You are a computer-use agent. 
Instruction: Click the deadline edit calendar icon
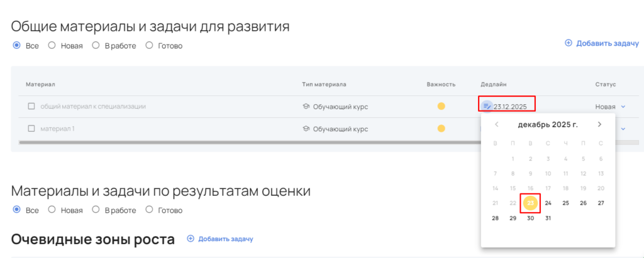click(486, 106)
